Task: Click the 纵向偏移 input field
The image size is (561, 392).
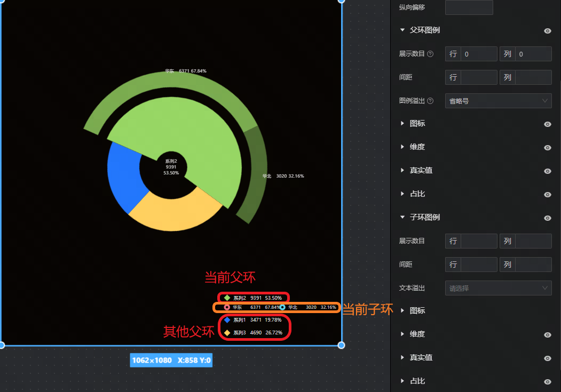Action: [x=469, y=7]
